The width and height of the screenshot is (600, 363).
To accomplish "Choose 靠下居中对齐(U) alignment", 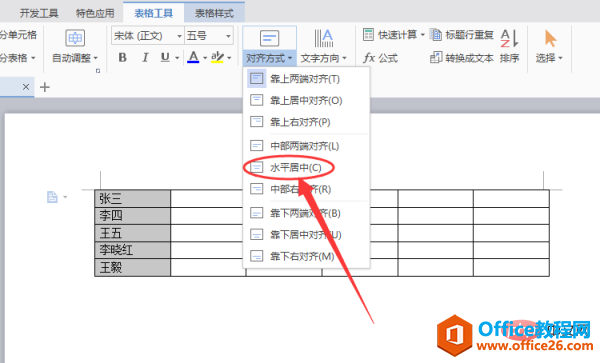I will point(306,234).
